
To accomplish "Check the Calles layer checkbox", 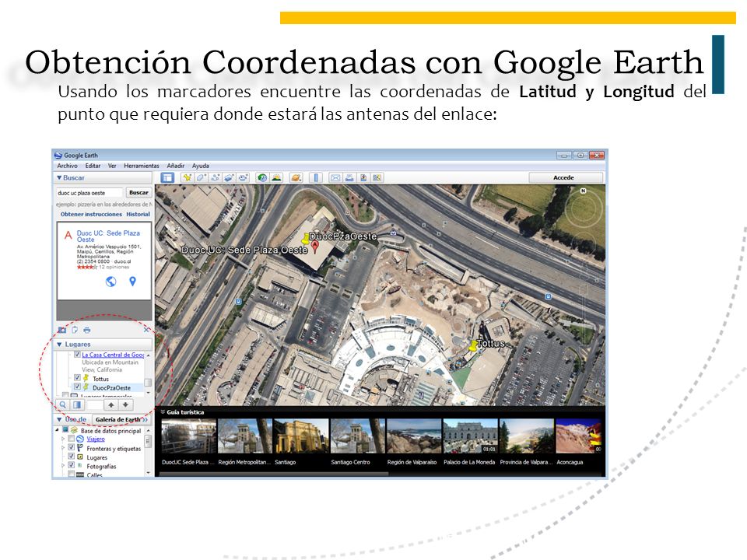I will (72, 474).
